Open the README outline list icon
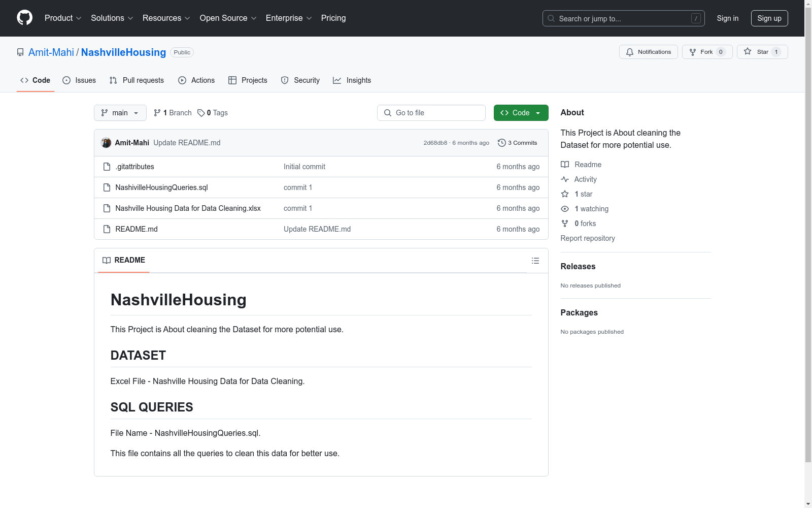This screenshot has height=508, width=812. [x=535, y=261]
